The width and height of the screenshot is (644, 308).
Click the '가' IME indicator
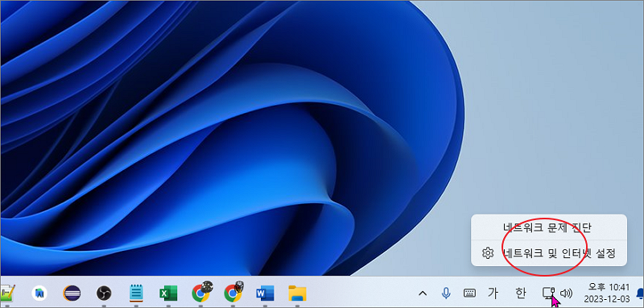point(493,294)
